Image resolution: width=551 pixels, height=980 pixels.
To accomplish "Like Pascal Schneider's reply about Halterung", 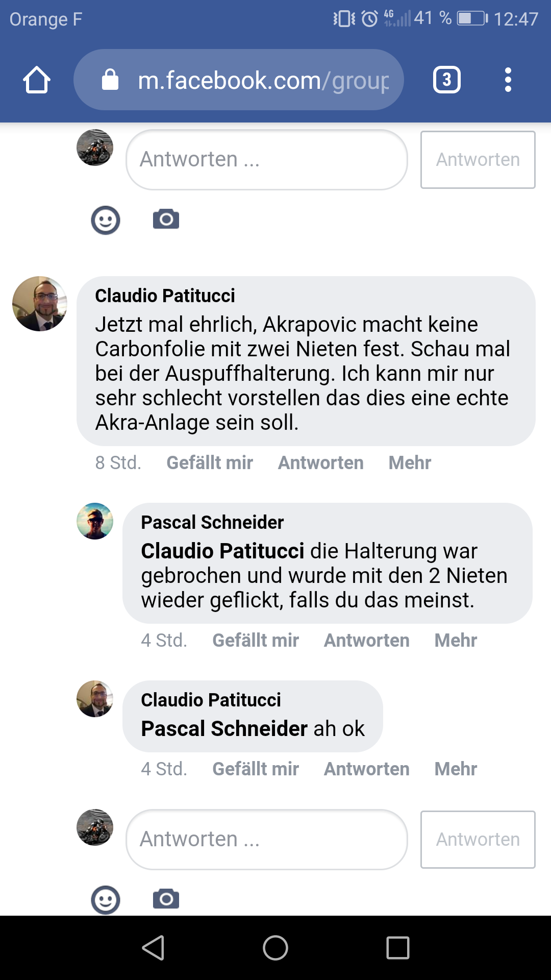I will pyautogui.click(x=256, y=641).
